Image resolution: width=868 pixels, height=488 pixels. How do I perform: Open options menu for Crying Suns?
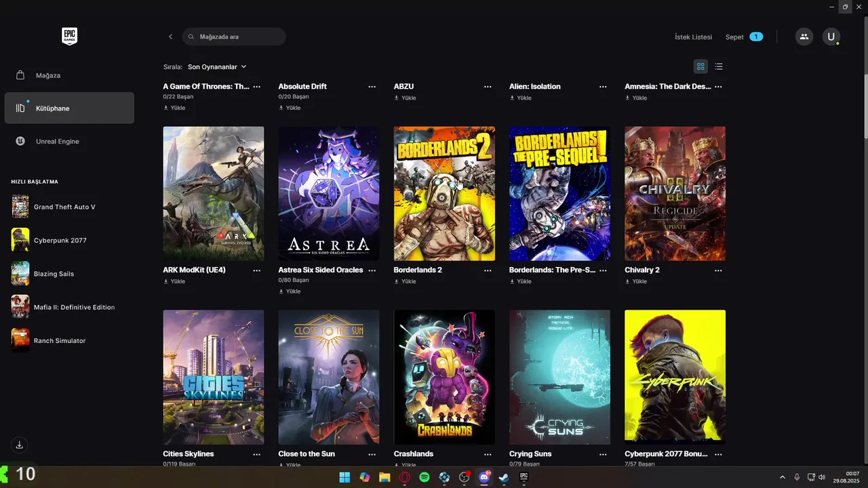(x=603, y=454)
